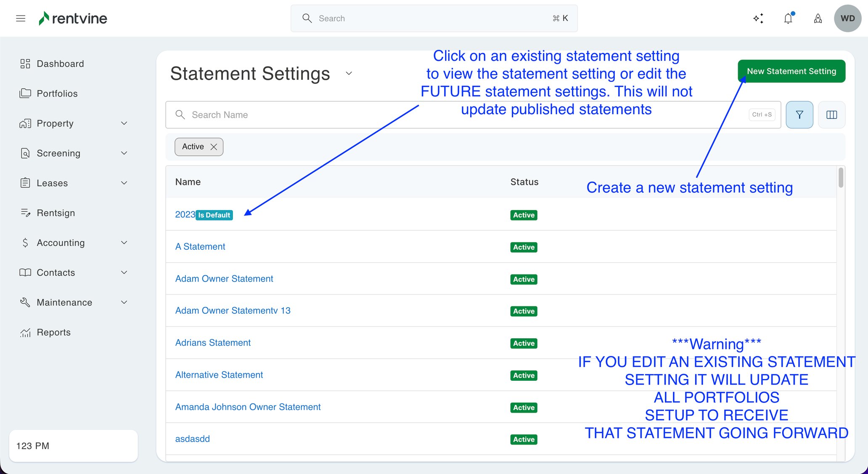Click the hamburger menu to collapse the sidebar
This screenshot has width=868, height=474.
coord(20,18)
